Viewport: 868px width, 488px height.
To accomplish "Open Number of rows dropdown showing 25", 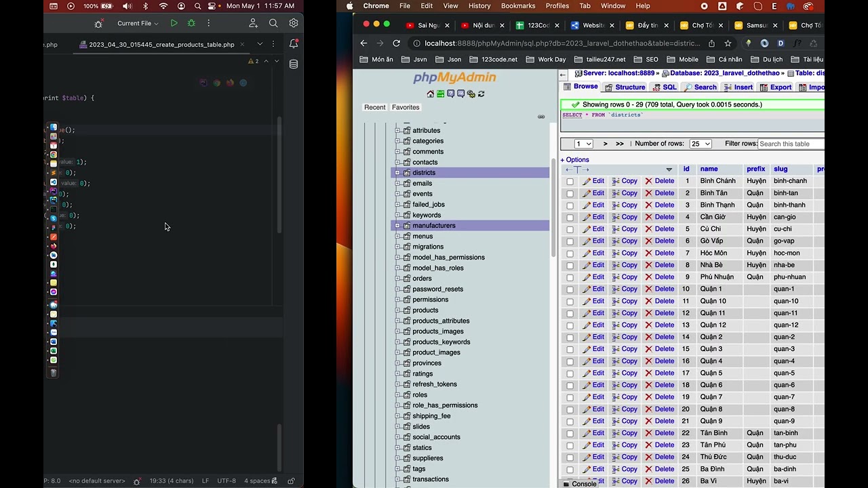I will 701,144.
